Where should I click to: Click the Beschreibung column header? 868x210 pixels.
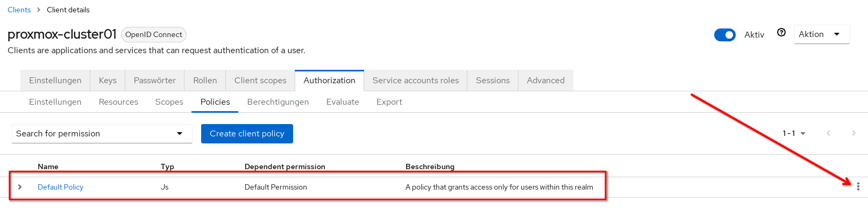coord(430,166)
